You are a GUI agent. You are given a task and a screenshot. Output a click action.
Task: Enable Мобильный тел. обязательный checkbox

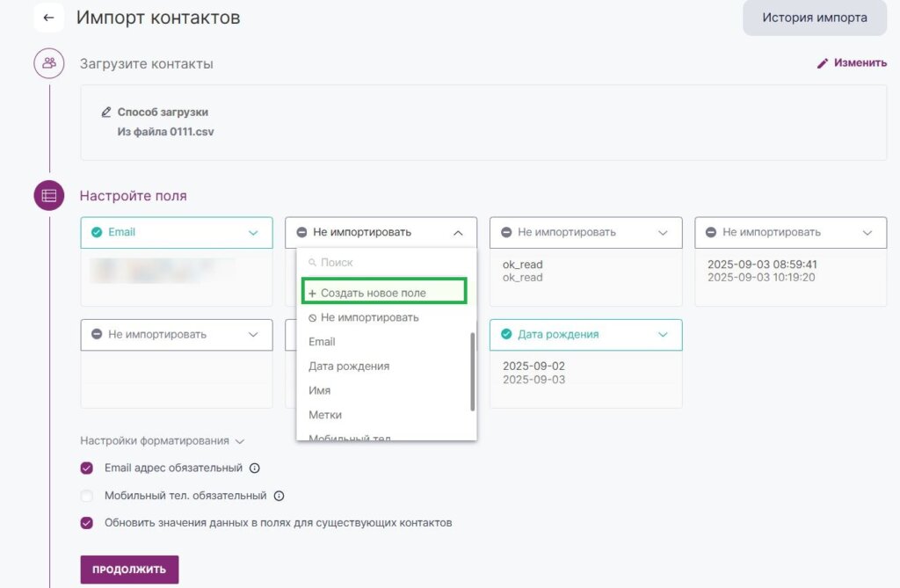pyautogui.click(x=87, y=496)
